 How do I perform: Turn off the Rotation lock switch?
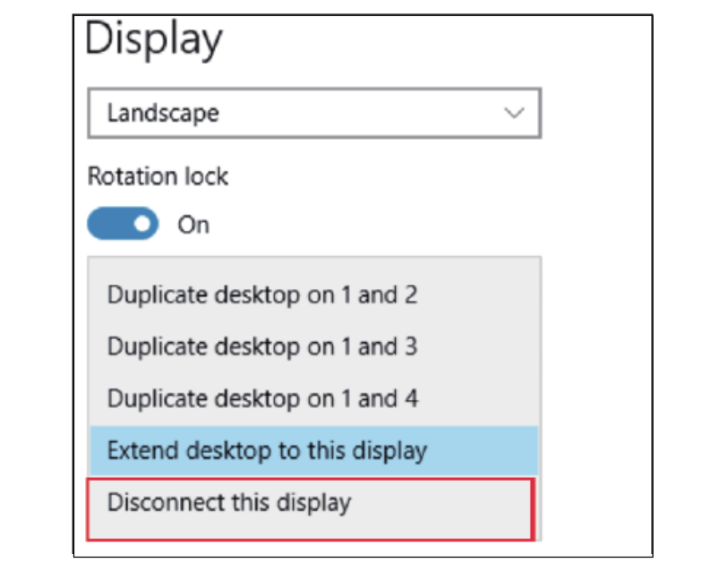tap(124, 224)
